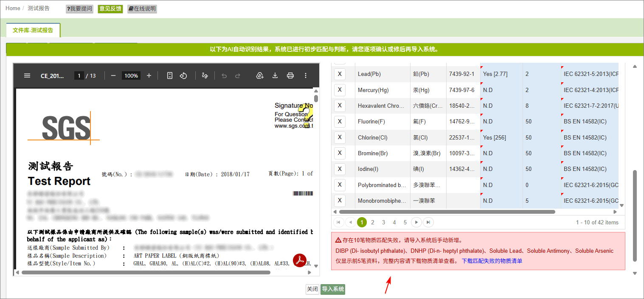Click the PDF page number input field
Viewport: 644px width, 299px height.
[79, 75]
